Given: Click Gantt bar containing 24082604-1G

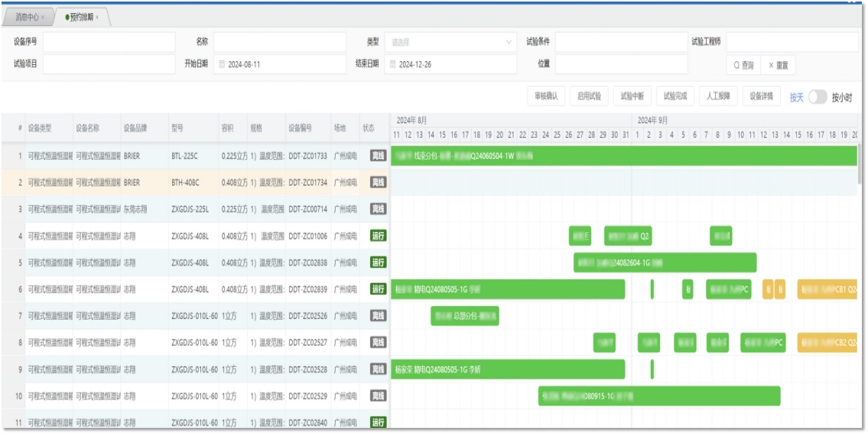Looking at the screenshot, I should click(665, 263).
